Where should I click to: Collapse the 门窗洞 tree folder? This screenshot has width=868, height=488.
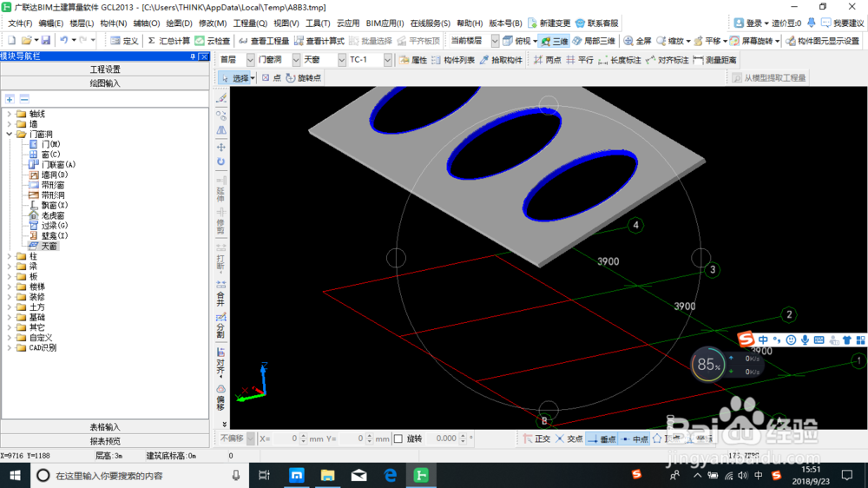9,134
